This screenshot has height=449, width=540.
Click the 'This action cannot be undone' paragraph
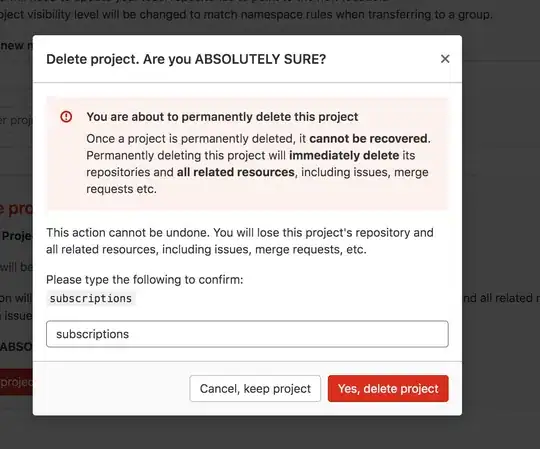pos(240,241)
